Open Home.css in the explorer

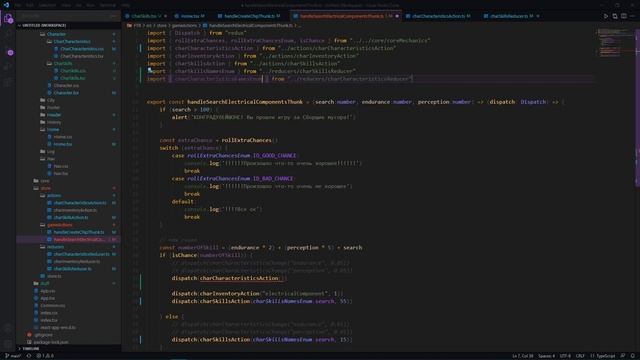63,137
